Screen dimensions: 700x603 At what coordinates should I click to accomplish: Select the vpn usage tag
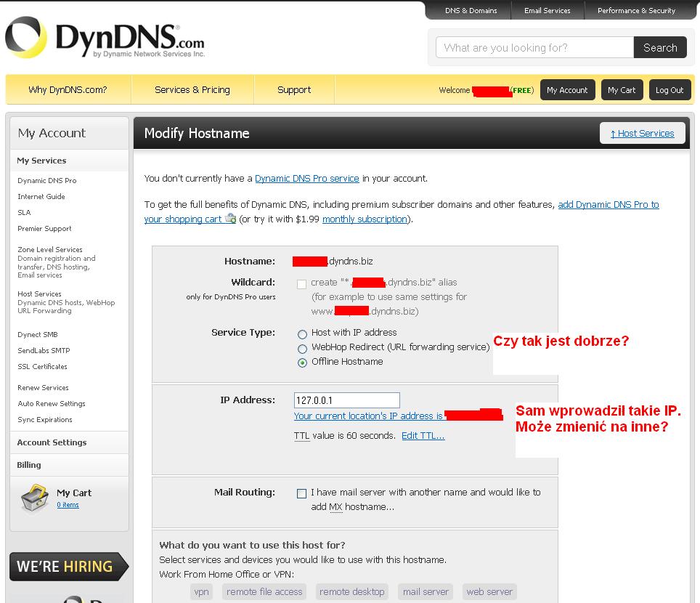click(201, 592)
